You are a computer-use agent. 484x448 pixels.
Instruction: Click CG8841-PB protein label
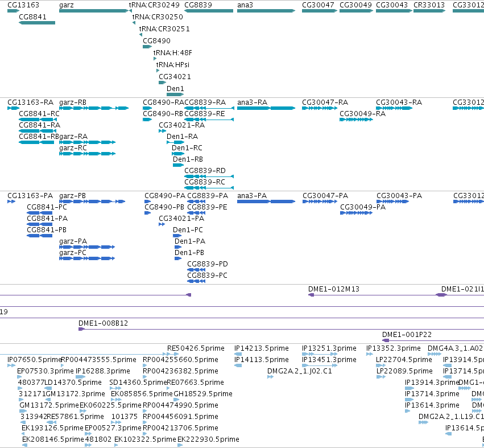(47, 230)
